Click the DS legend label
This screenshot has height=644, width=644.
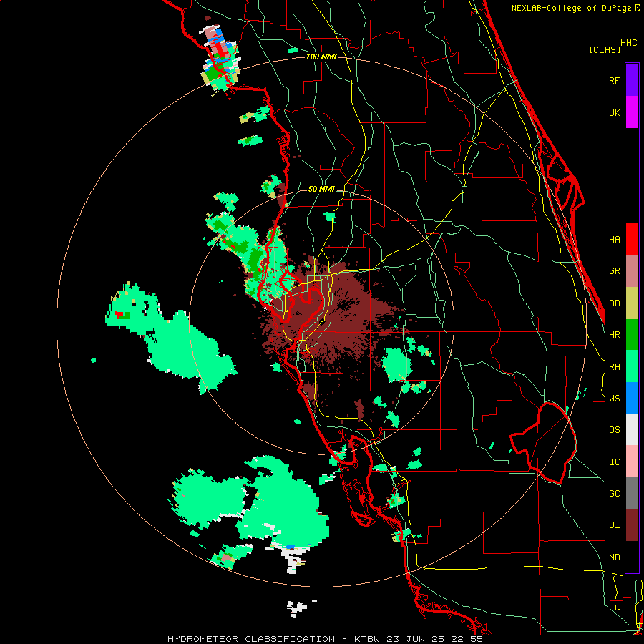pos(614,430)
